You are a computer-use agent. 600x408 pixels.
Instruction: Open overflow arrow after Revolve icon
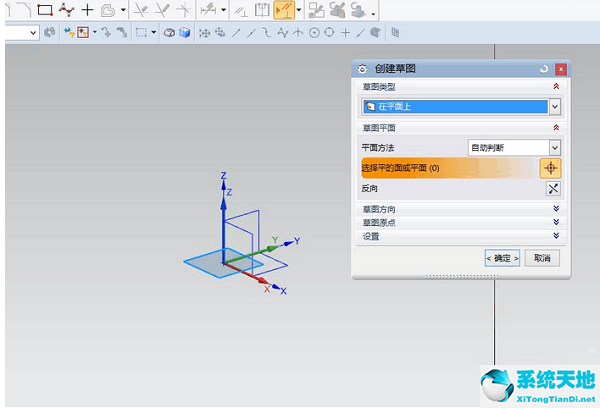[373, 15]
